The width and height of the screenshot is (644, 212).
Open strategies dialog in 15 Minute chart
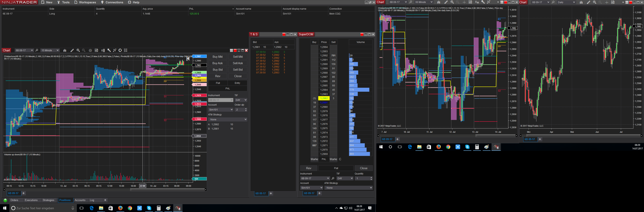click(x=115, y=50)
